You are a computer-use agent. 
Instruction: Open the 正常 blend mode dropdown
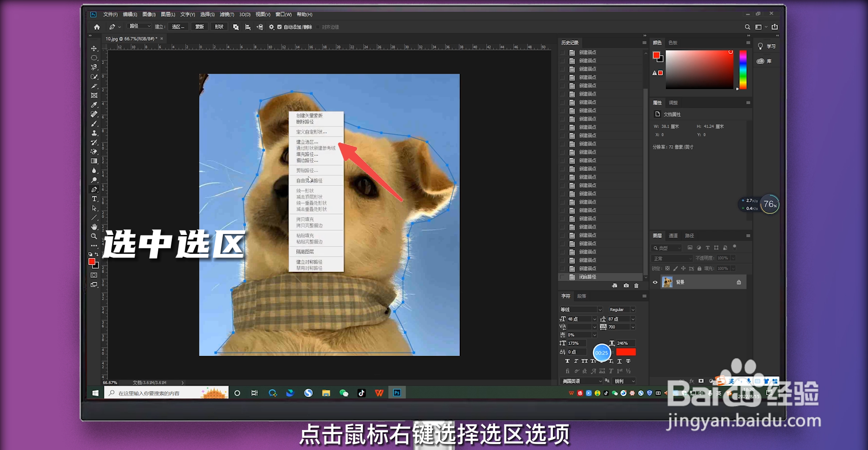pyautogui.click(x=672, y=258)
